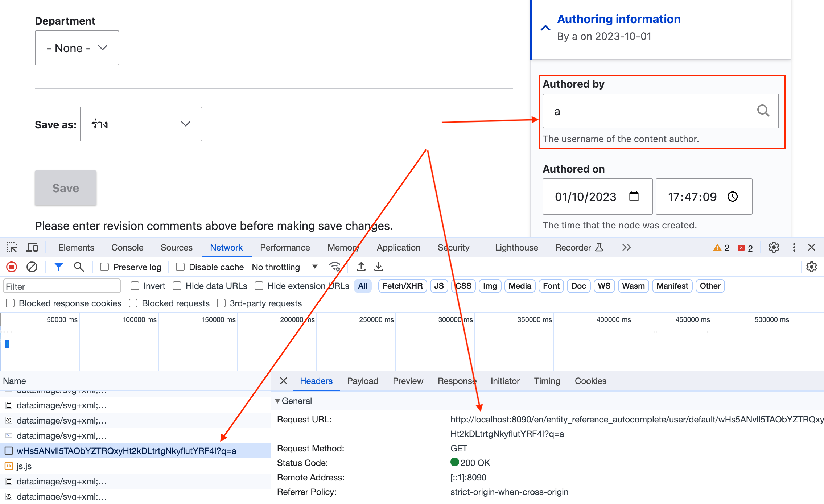Click the stop recording network log icon
The width and height of the screenshot is (824, 504).
click(x=12, y=267)
